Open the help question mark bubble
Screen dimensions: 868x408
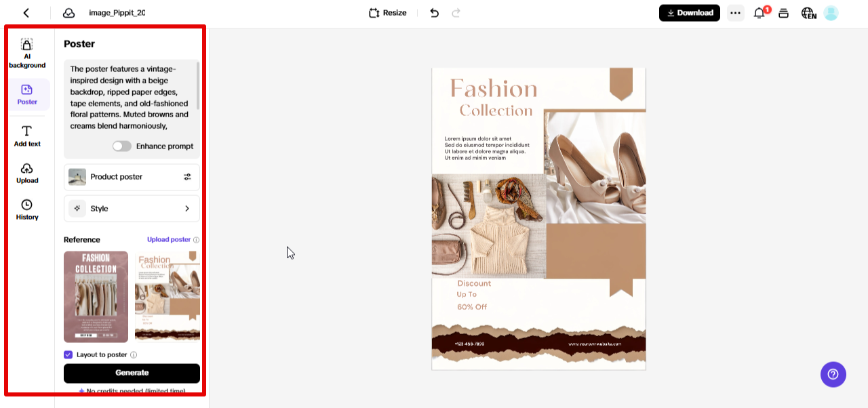coord(833,374)
